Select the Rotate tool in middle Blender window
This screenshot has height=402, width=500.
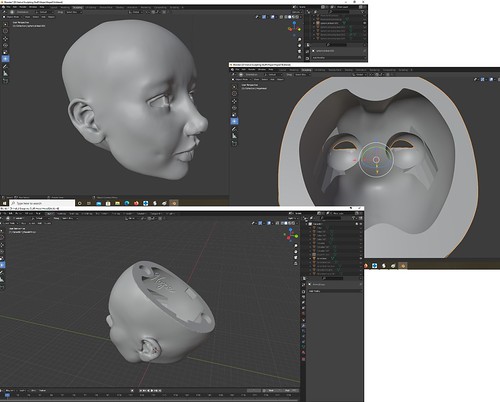click(234, 108)
